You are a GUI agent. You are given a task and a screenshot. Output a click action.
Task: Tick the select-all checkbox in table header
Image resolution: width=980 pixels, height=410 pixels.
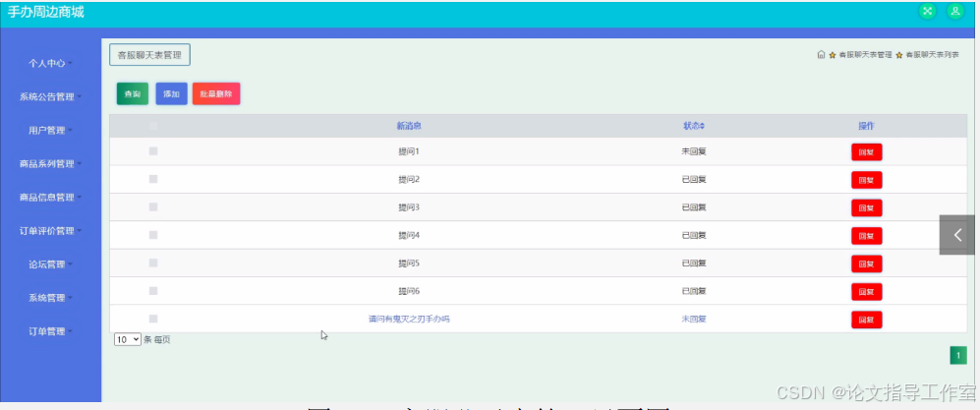(x=153, y=126)
